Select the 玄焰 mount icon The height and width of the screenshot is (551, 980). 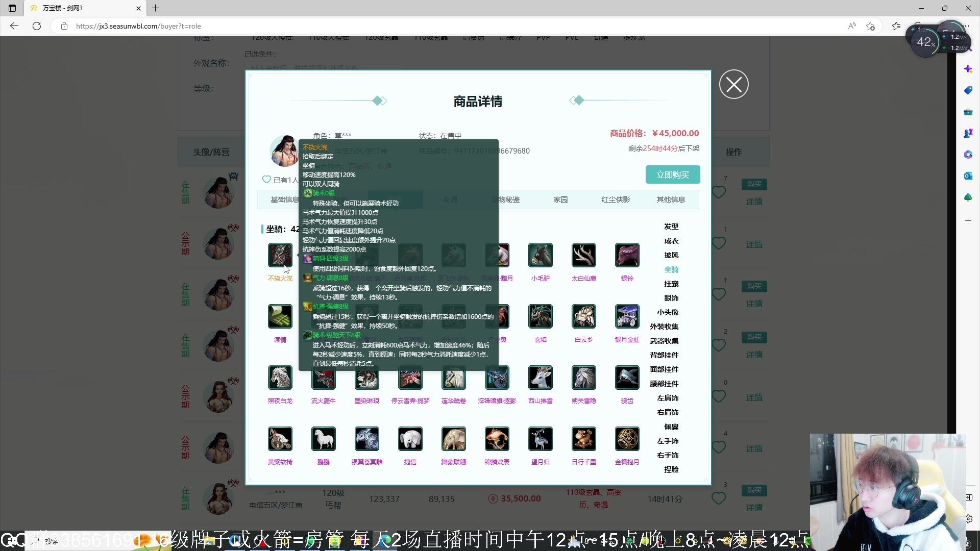point(541,316)
